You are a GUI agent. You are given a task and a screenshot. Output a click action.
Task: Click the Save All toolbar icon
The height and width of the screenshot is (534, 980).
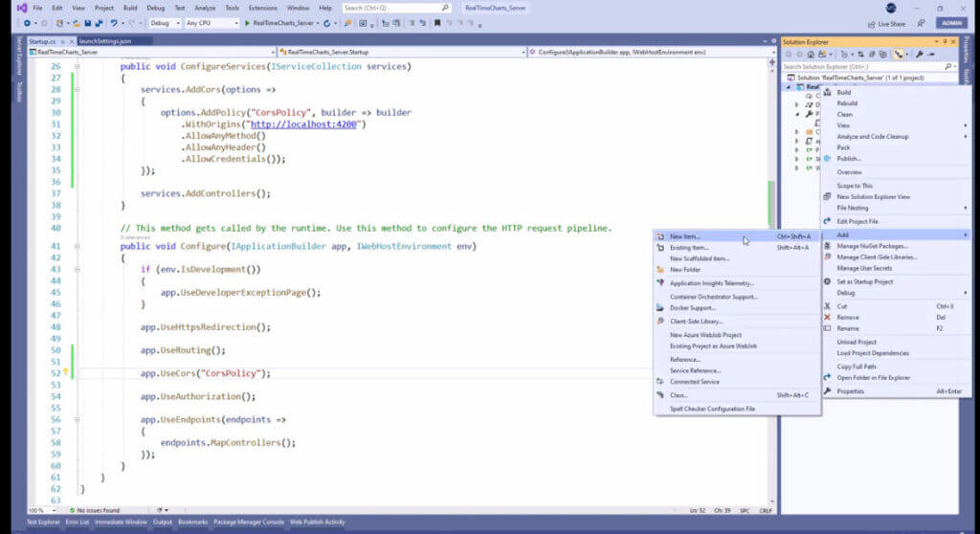click(99, 23)
